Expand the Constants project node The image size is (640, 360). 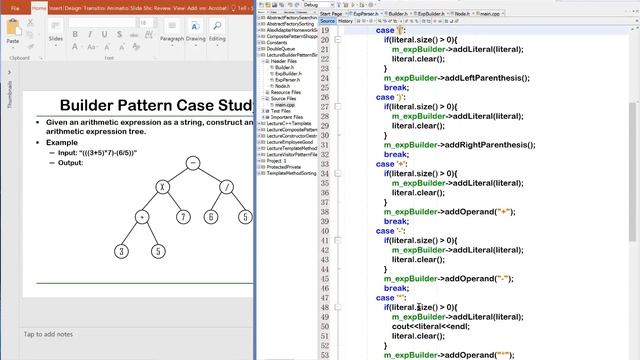pyautogui.click(x=260, y=42)
